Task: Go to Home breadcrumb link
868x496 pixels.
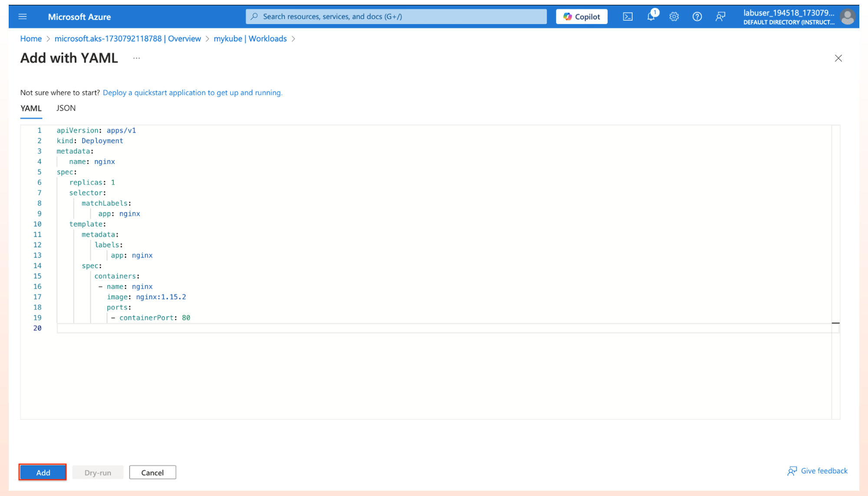Action: pos(31,39)
